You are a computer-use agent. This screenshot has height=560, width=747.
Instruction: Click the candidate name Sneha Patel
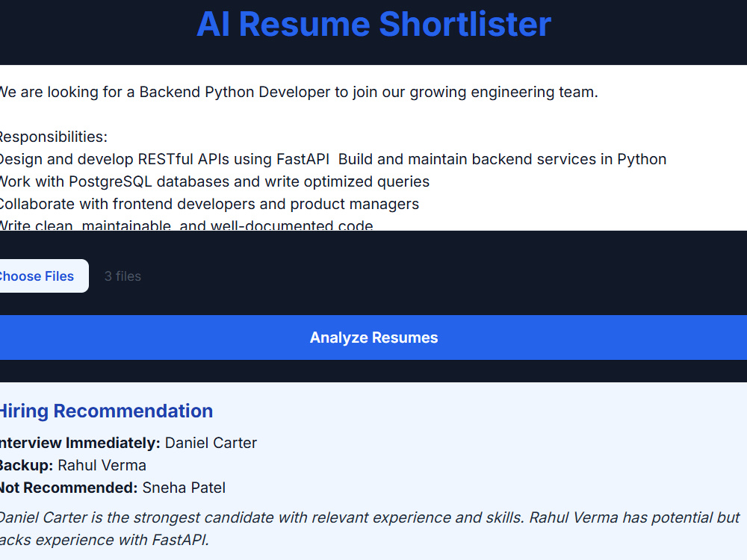(x=184, y=488)
